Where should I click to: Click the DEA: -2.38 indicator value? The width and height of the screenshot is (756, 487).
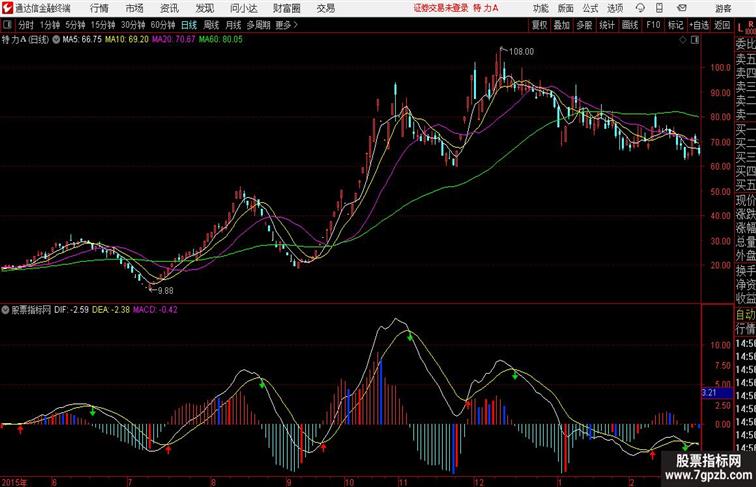pos(111,310)
